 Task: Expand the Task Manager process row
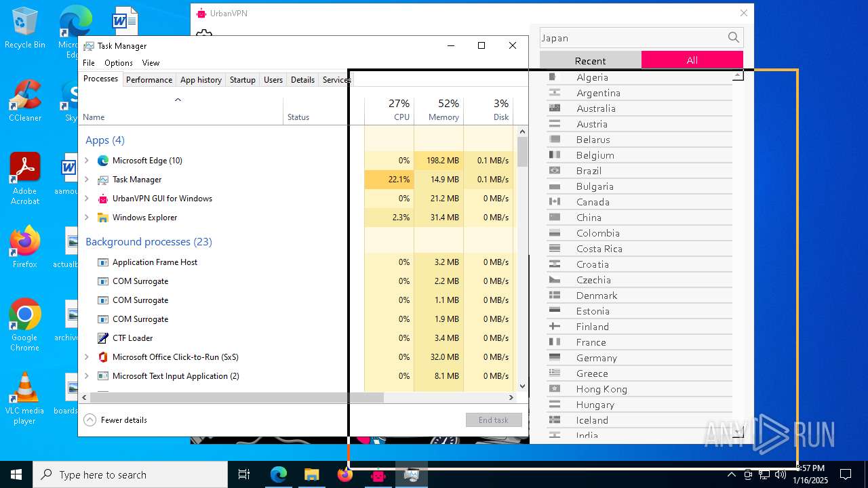[x=86, y=180]
